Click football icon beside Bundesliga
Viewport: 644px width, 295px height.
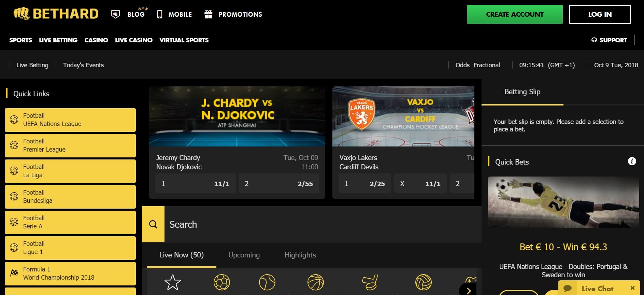click(14, 196)
